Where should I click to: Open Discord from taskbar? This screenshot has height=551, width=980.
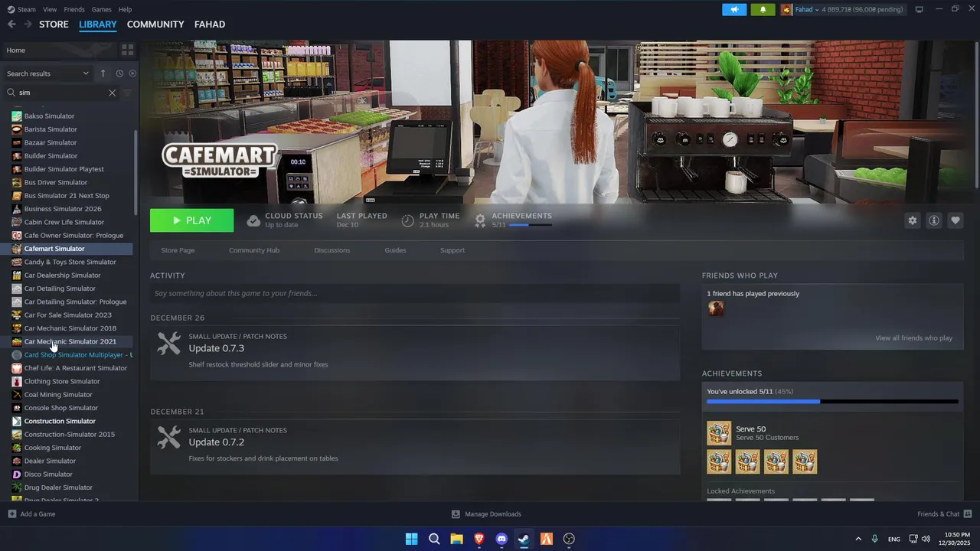click(x=501, y=539)
